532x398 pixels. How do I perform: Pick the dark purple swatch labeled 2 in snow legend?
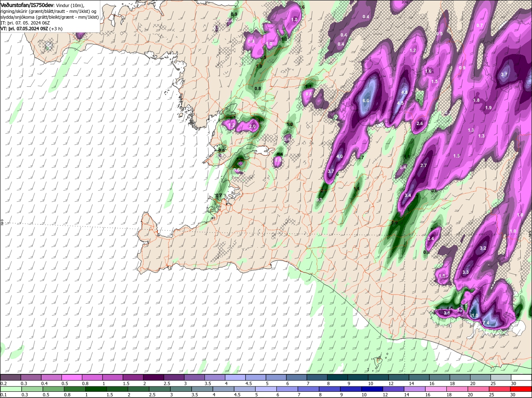click(153, 377)
